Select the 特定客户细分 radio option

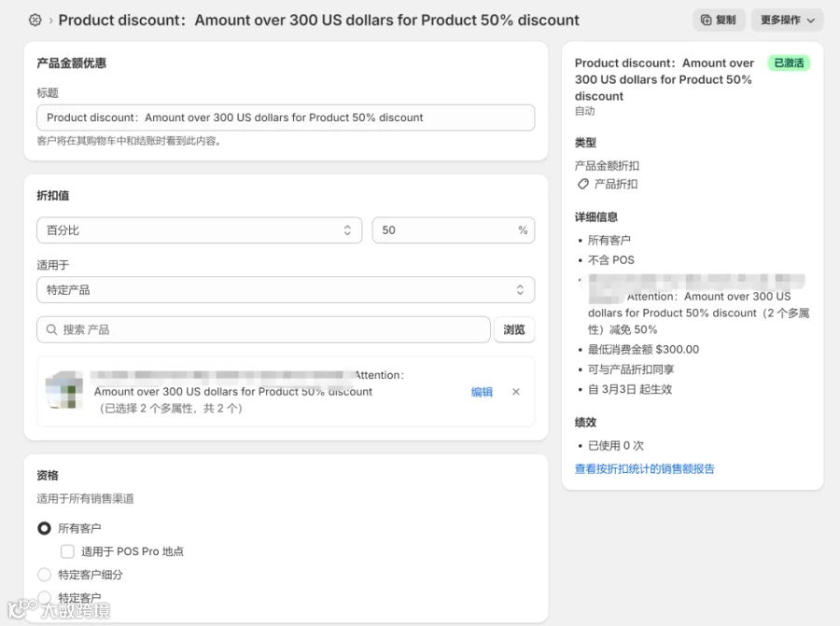point(44,575)
